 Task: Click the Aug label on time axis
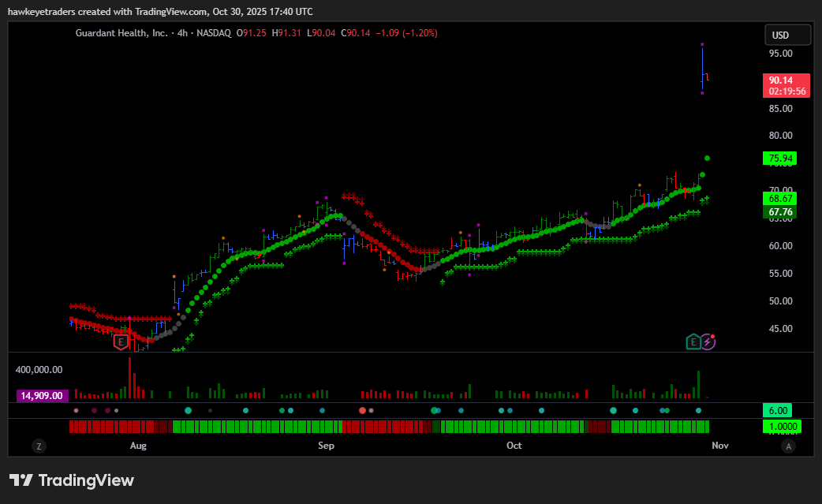click(x=138, y=446)
